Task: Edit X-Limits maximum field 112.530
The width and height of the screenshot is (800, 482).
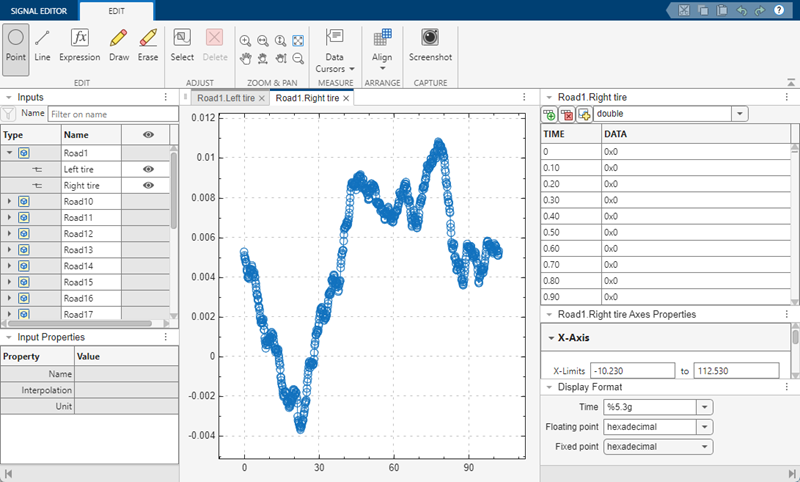Action: 736,371
